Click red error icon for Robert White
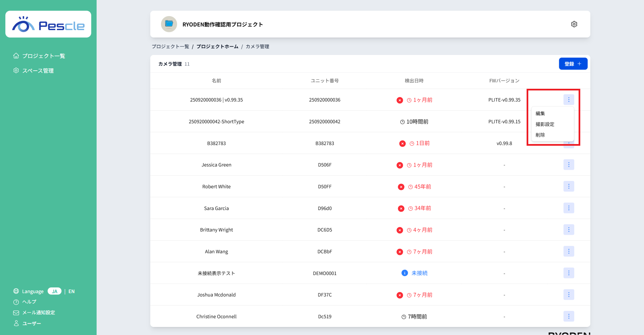This screenshot has width=644, height=335. pos(401,187)
